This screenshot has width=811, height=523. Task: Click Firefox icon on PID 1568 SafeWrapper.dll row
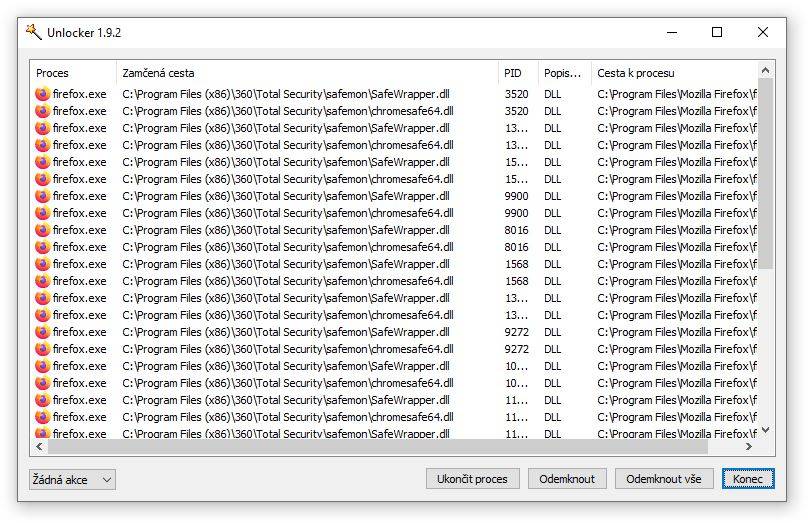click(x=42, y=264)
